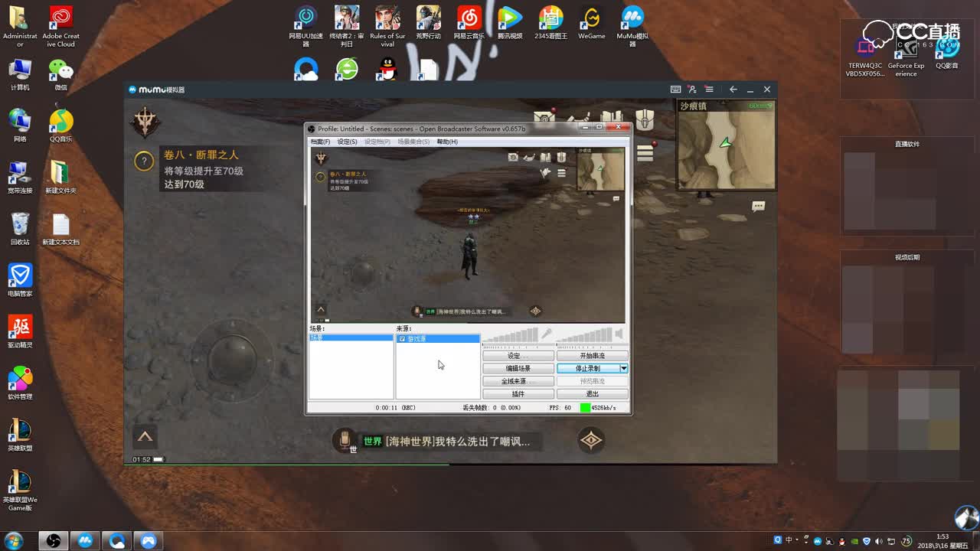Open the 设定(S) menu in OBS
This screenshot has width=980, height=551.
point(348,142)
